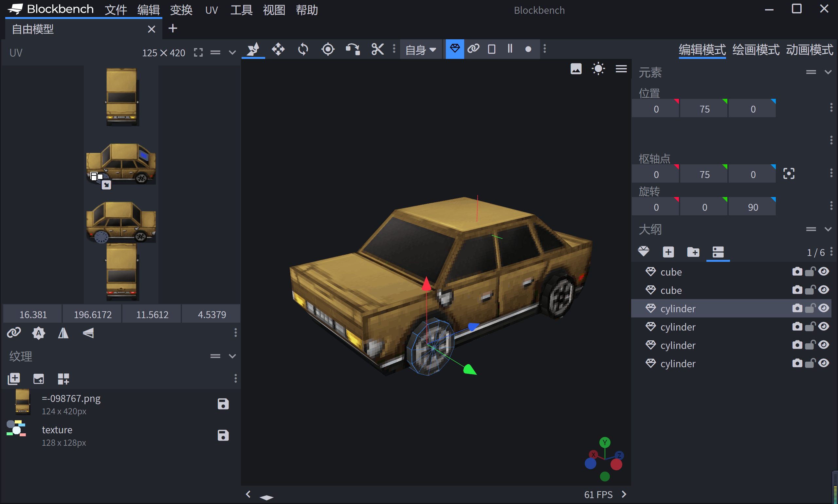Open the 自身 transform space dropdown

pos(421,50)
